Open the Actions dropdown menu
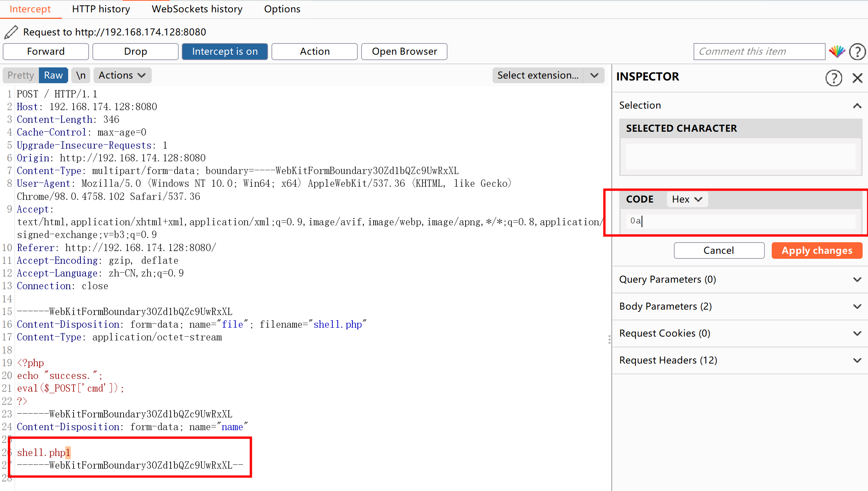Image resolution: width=868 pixels, height=491 pixels. tap(122, 75)
